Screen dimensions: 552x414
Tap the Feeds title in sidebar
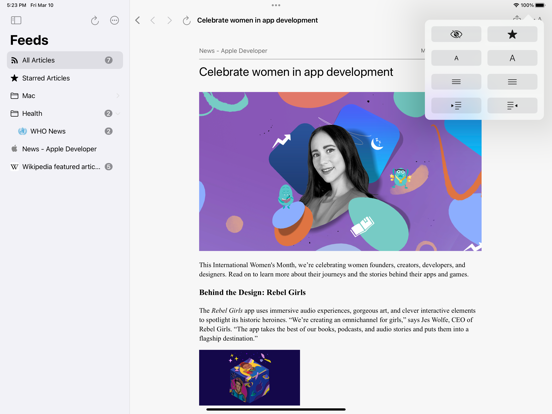[29, 40]
